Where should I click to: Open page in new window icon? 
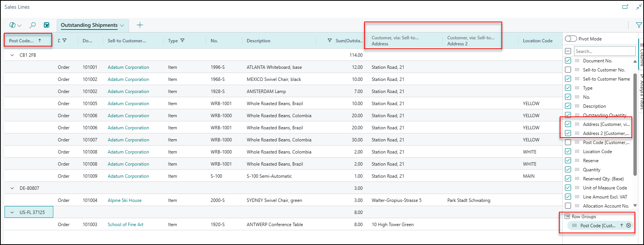[x=625, y=7]
